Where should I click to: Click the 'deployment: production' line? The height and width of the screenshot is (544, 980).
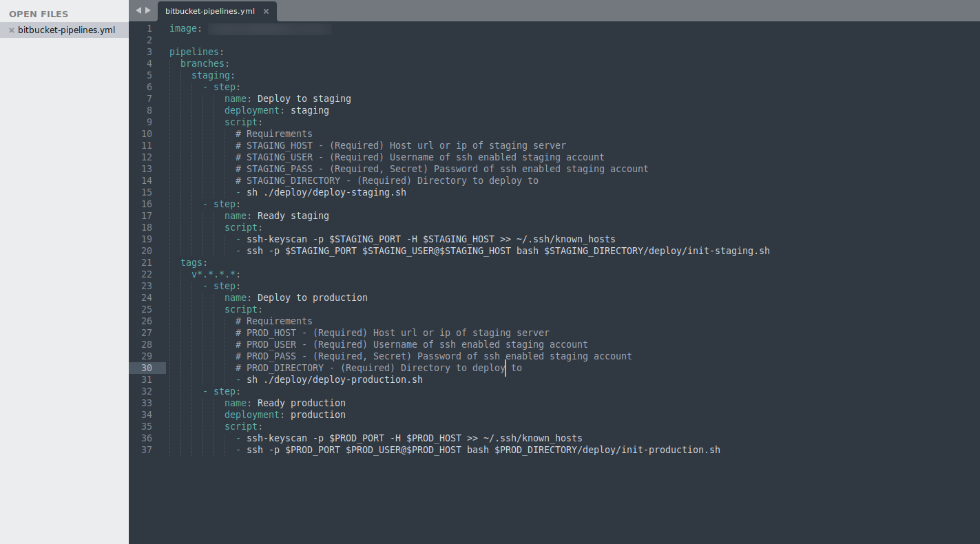(x=285, y=415)
